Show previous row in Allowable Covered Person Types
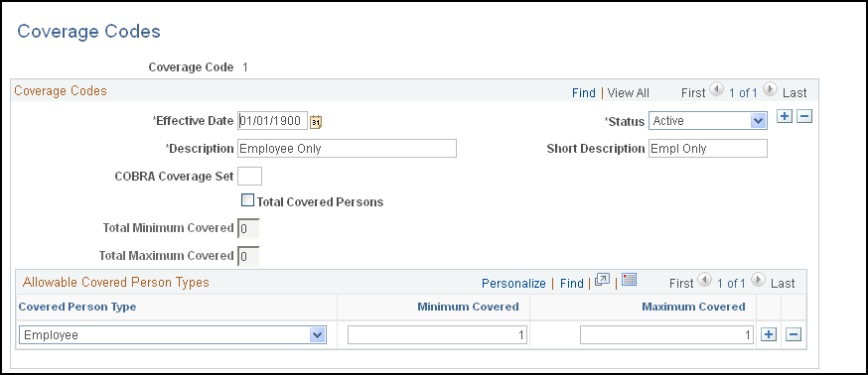 [705, 280]
